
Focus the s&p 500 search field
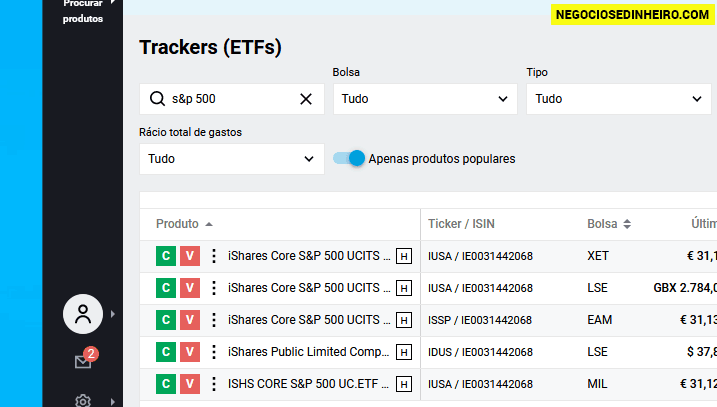[232, 99]
